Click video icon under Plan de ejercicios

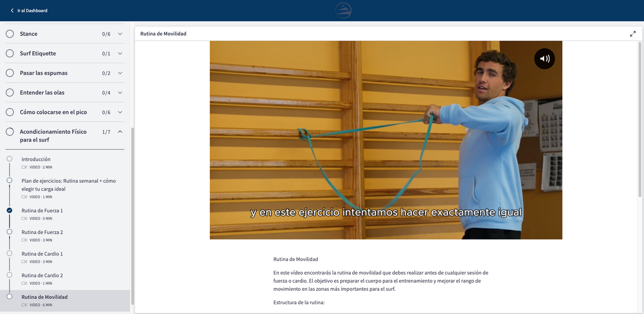[x=24, y=197]
